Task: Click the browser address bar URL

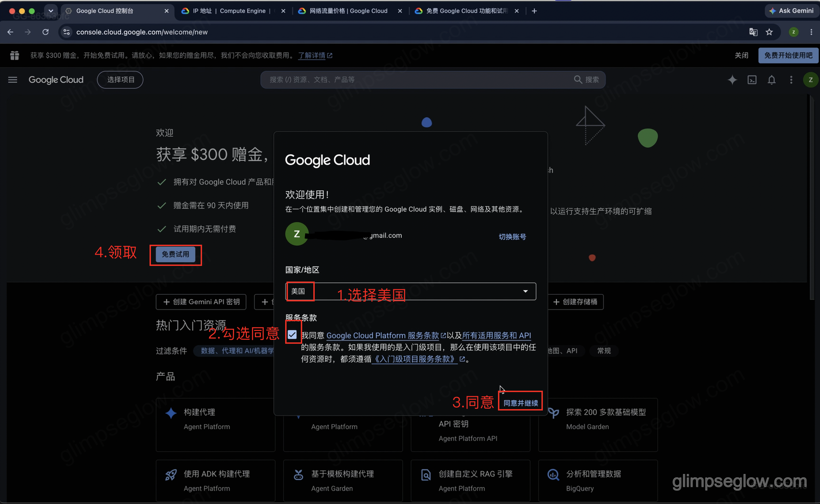Action: [142, 32]
